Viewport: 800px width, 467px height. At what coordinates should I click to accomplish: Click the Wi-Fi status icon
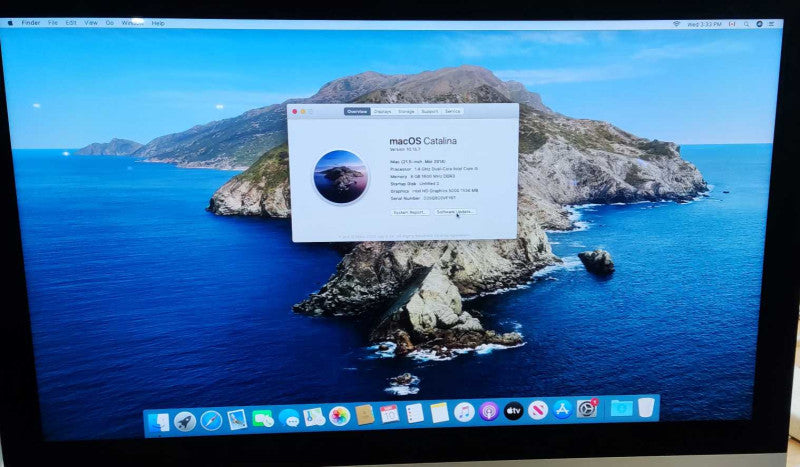pyautogui.click(x=677, y=24)
